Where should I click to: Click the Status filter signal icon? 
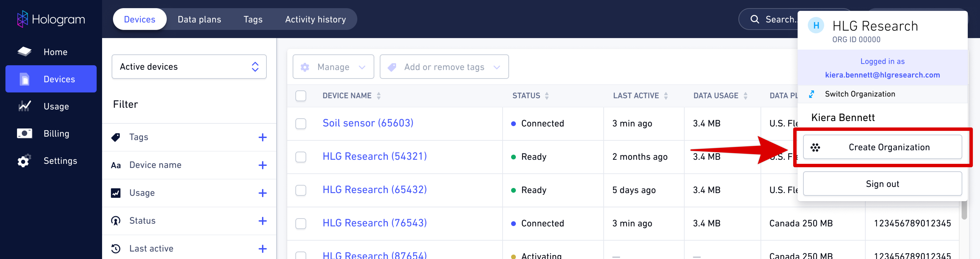[x=116, y=221]
